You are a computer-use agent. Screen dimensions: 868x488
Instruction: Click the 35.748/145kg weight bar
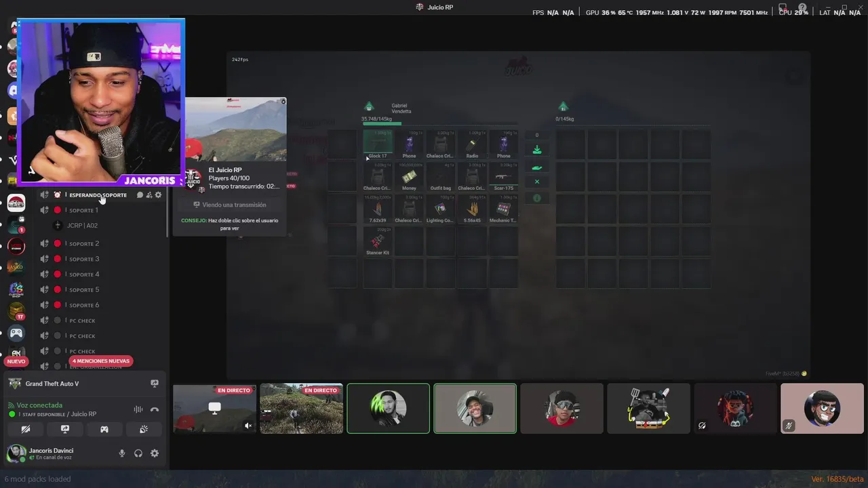pos(440,123)
